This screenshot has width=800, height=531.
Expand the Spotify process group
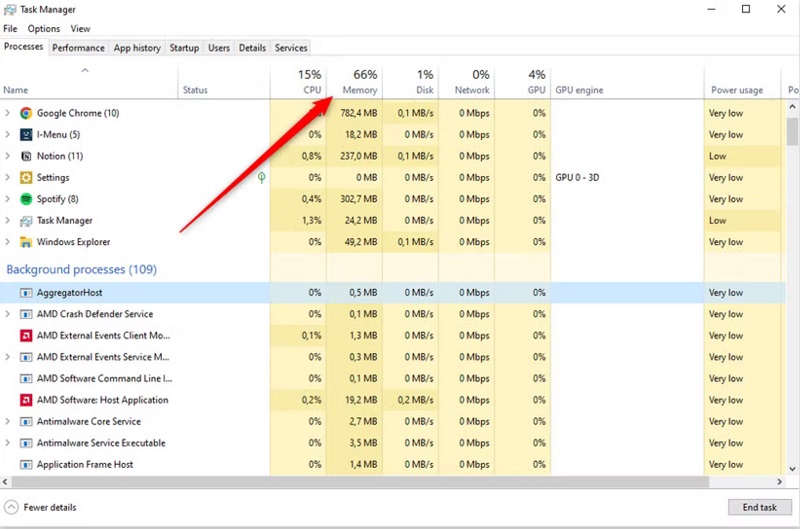click(8, 199)
